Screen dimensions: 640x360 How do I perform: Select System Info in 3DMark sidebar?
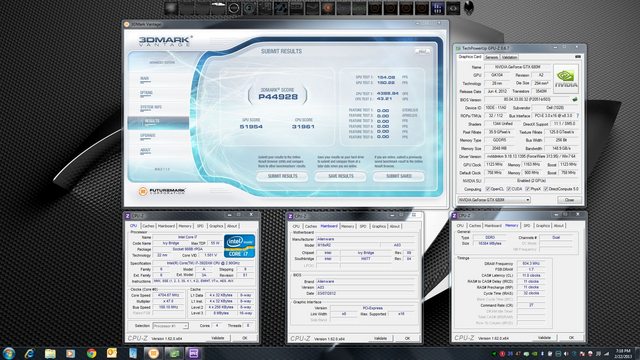[x=151, y=107]
